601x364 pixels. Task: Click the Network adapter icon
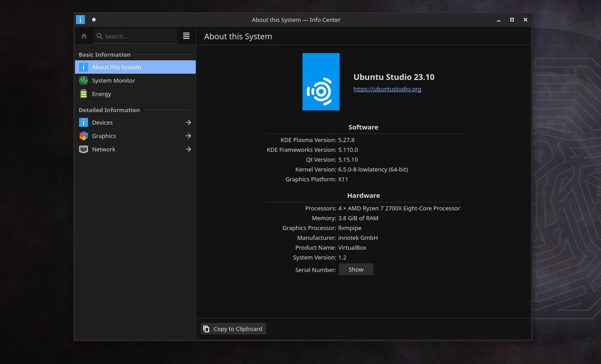(84, 149)
